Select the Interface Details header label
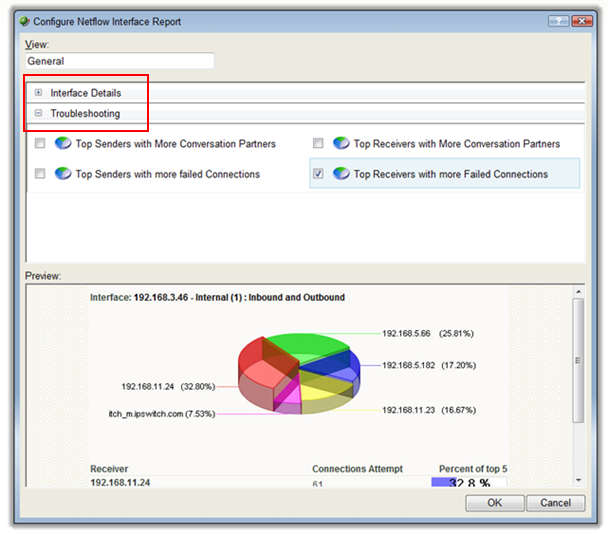608x535 pixels. 86,93
